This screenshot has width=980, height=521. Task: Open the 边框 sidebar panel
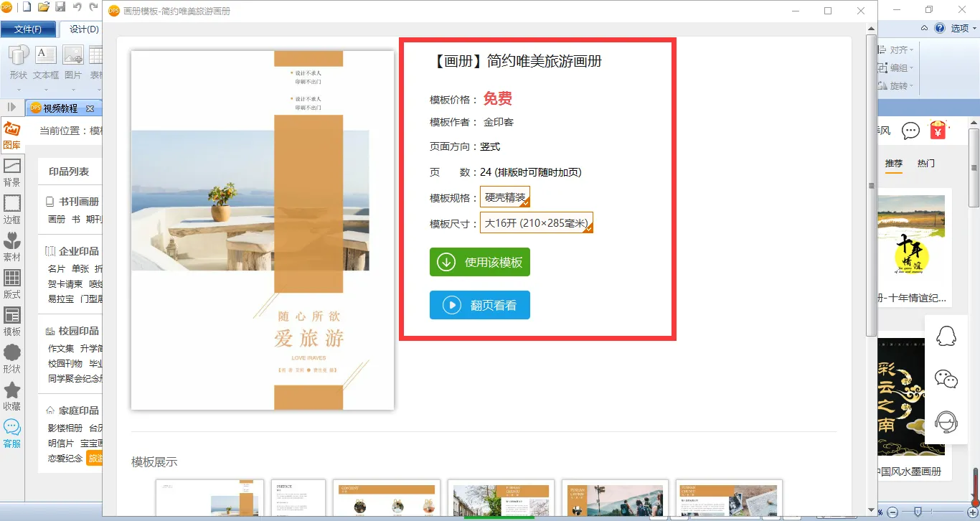12,210
